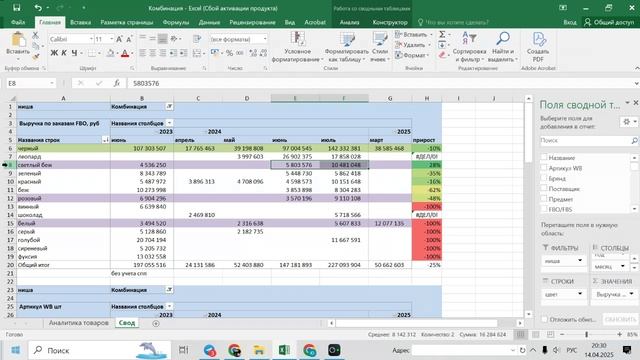Click the fill color bucket swatch
Viewport: 640px width, 360px height.
click(110, 53)
